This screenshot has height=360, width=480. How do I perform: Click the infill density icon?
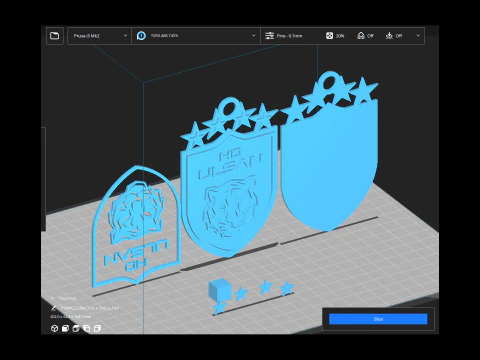click(x=329, y=36)
